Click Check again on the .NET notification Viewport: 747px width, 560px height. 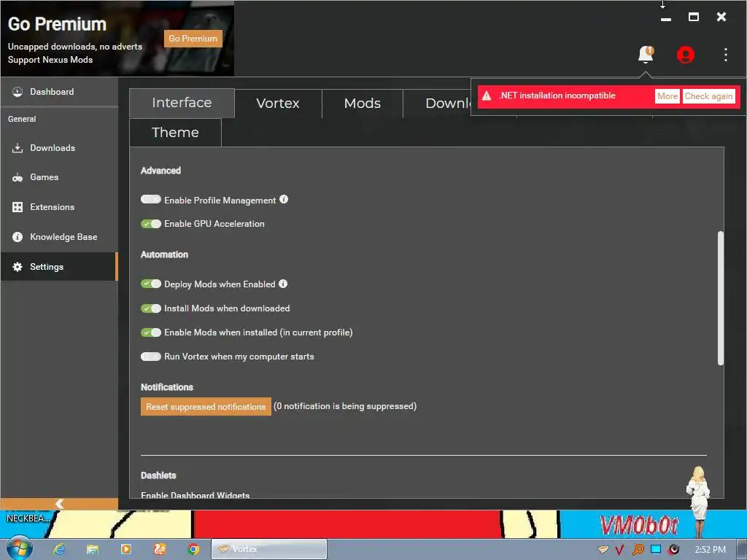click(708, 96)
